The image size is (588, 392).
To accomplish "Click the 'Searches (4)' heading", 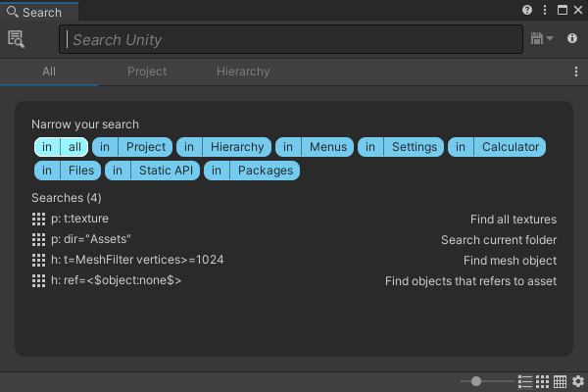I will (x=67, y=198).
